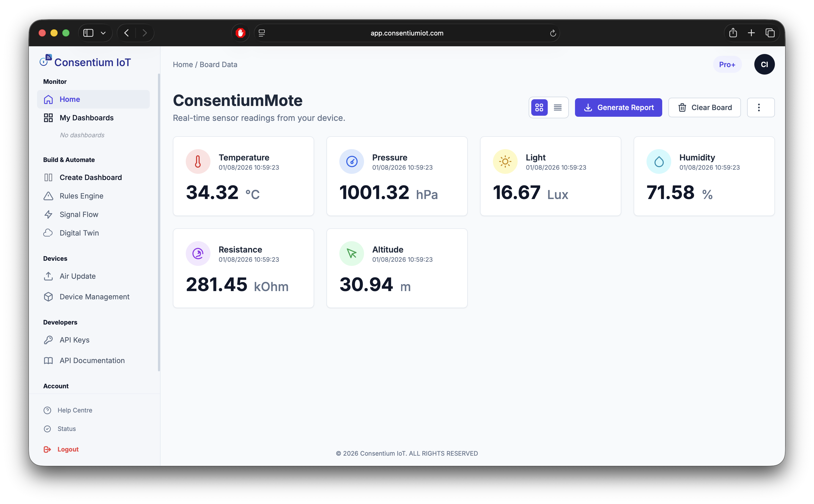
Task: Open Signal Flow page
Action: coord(93,214)
